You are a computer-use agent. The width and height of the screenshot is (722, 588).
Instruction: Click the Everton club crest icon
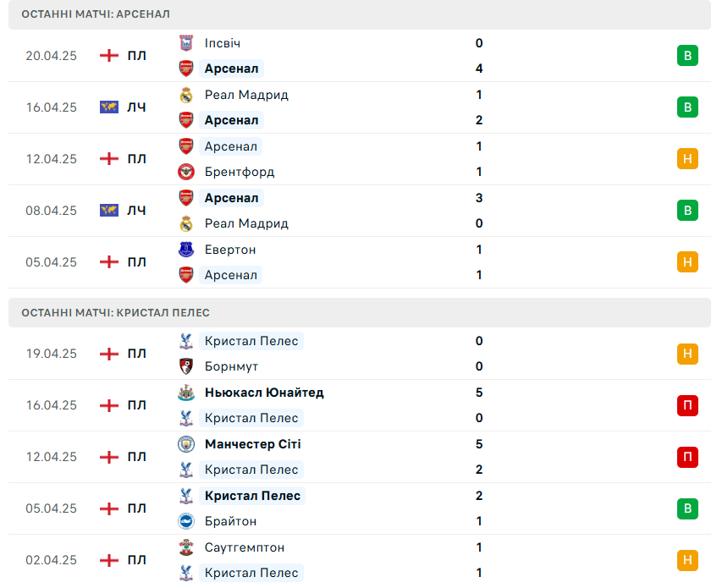[x=186, y=250]
